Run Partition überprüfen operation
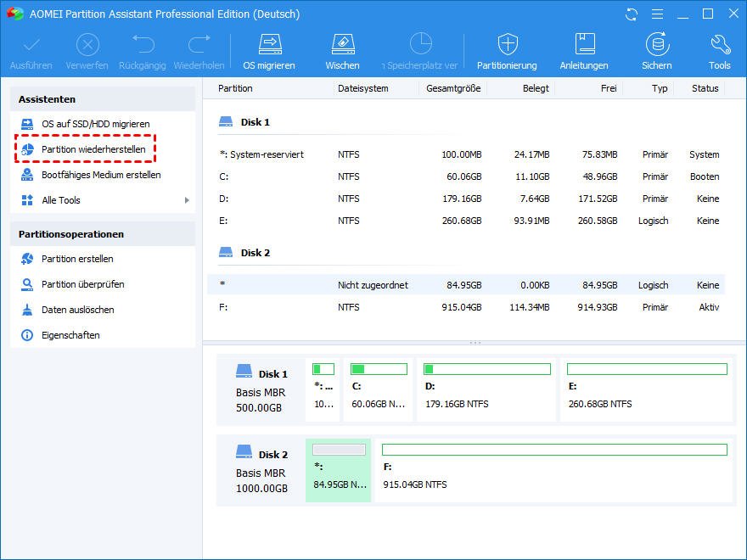This screenshot has height=560, width=747. pos(82,284)
